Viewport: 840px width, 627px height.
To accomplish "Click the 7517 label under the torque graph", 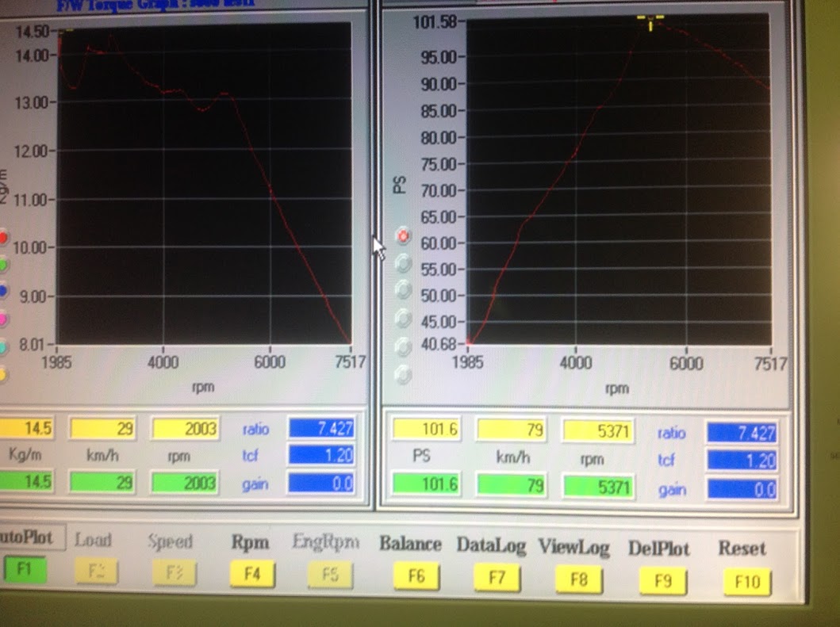I will 350,362.
